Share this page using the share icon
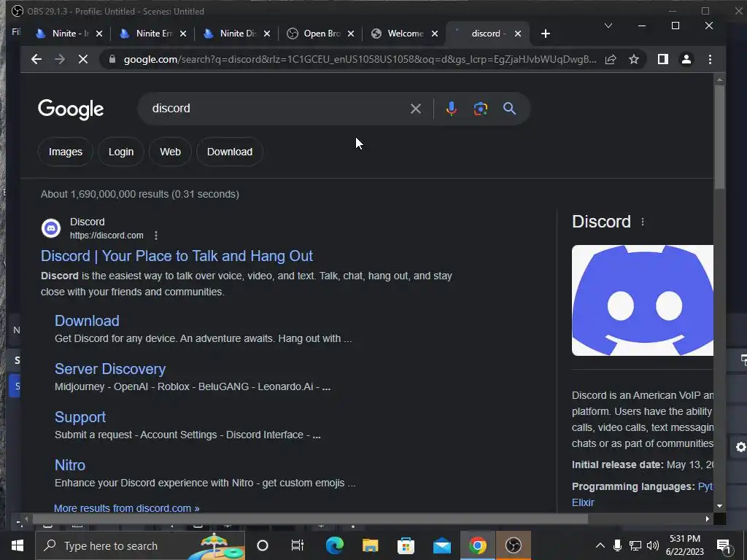This screenshot has height=560, width=747. 611,59
